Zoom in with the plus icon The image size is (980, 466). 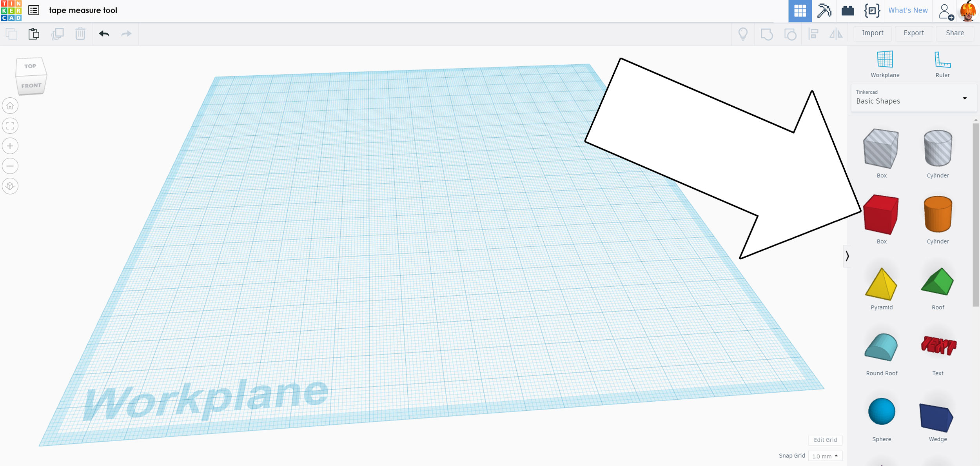pos(10,146)
